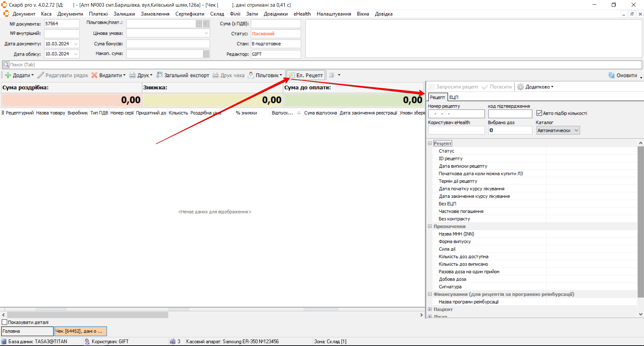Switch to the ЕЦП tab
The width and height of the screenshot is (644, 346).
(454, 97)
